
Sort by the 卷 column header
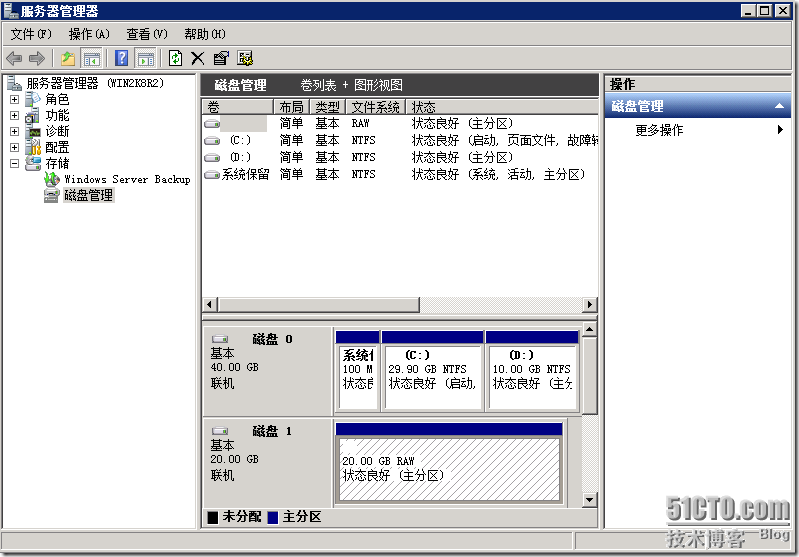click(238, 107)
